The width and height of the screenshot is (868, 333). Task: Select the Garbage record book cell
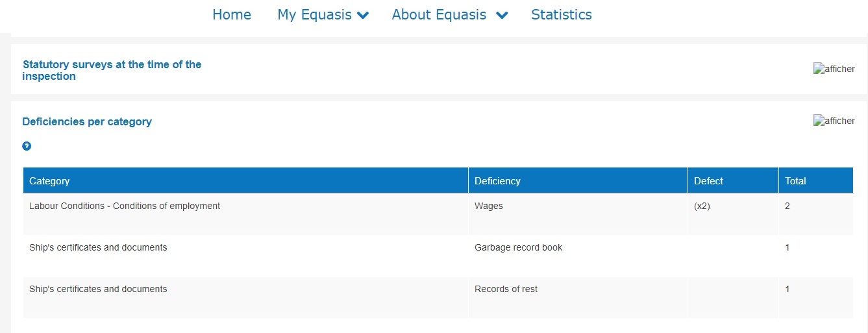[518, 247]
